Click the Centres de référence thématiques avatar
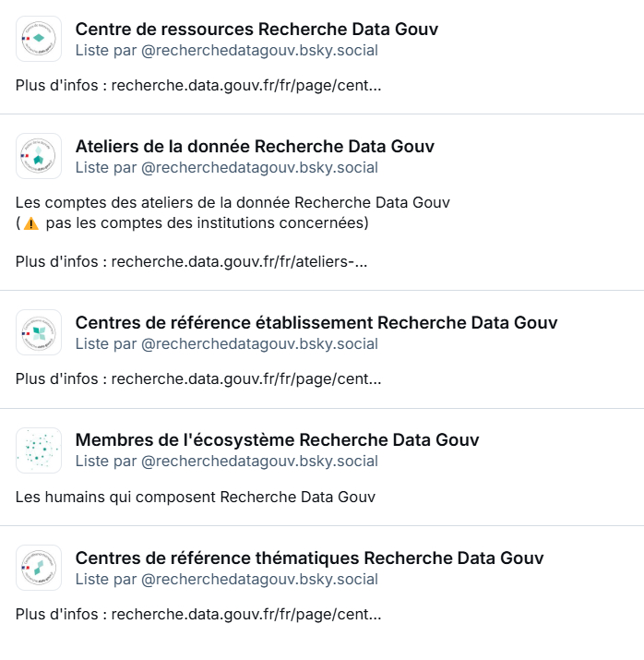 39,568
